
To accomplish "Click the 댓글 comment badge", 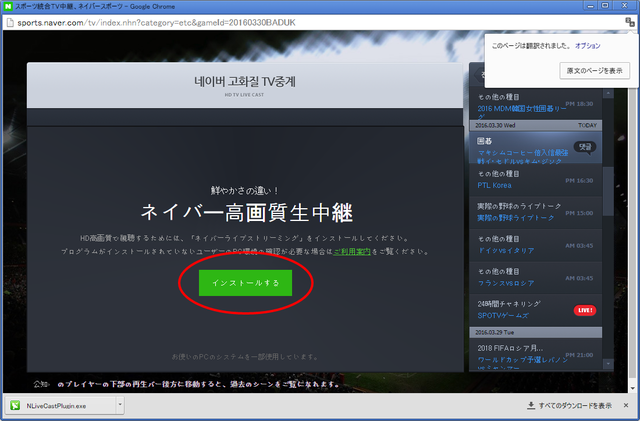I will point(585,147).
